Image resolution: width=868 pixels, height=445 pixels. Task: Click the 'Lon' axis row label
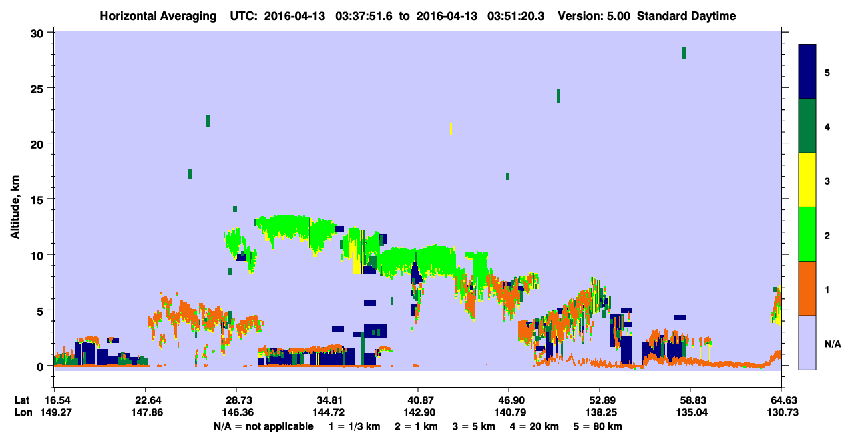pos(23,413)
